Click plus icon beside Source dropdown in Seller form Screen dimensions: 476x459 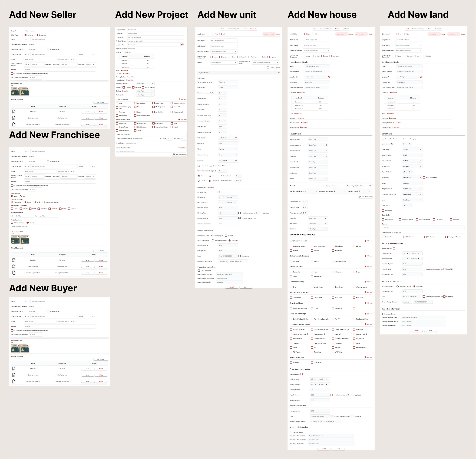pos(53,31)
